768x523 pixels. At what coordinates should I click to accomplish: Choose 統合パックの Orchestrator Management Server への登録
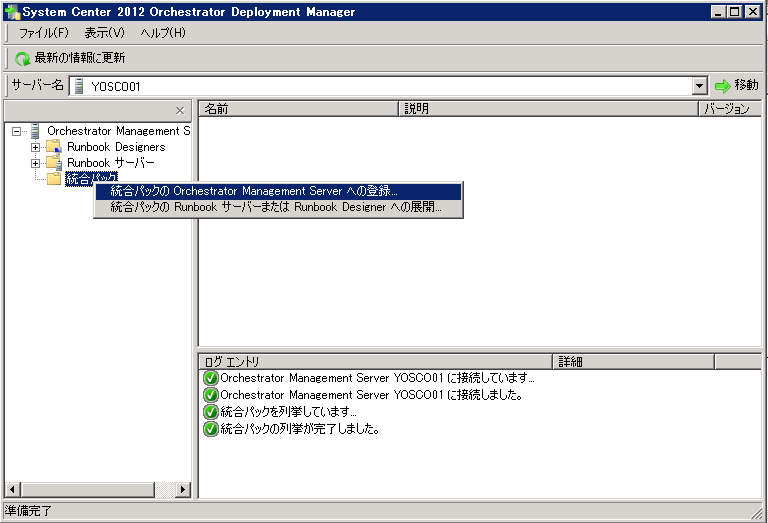tap(278, 191)
